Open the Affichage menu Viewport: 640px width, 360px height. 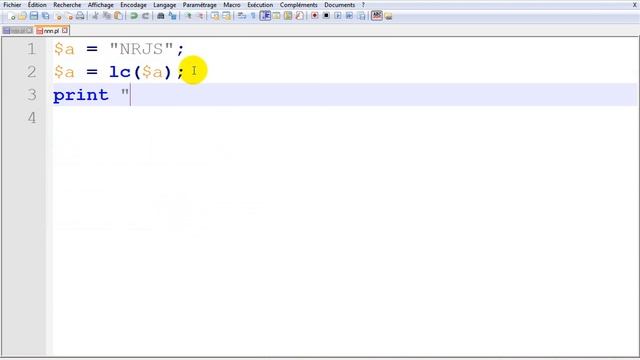click(100, 5)
